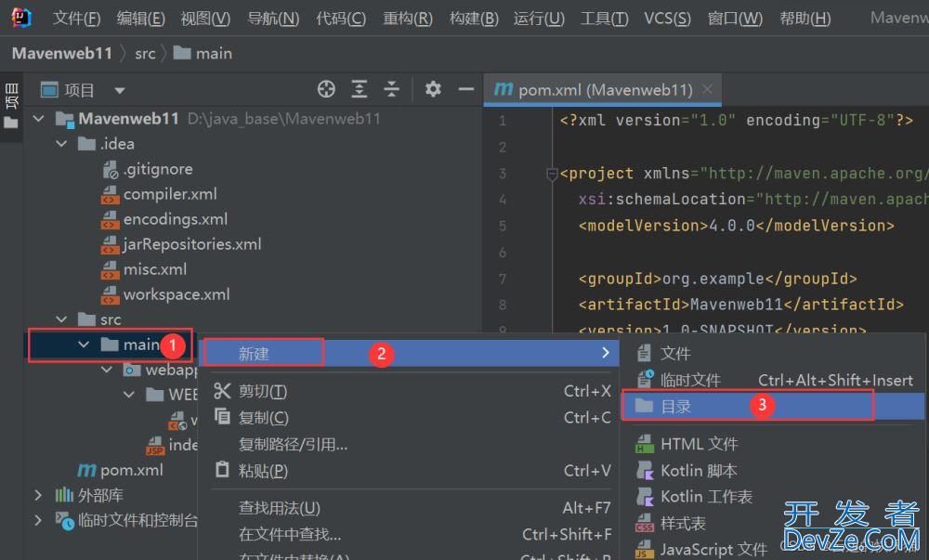Open the 重构(R) menu
The height and width of the screenshot is (560, 929).
pyautogui.click(x=408, y=19)
